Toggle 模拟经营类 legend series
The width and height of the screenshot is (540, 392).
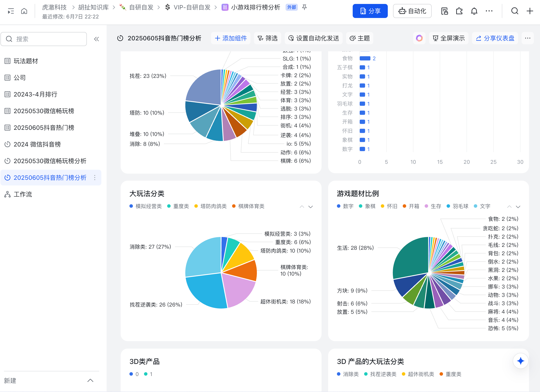(146, 206)
